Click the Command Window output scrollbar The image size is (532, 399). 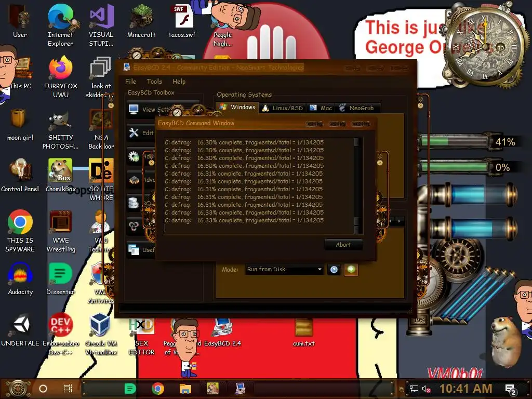pyautogui.click(x=356, y=185)
